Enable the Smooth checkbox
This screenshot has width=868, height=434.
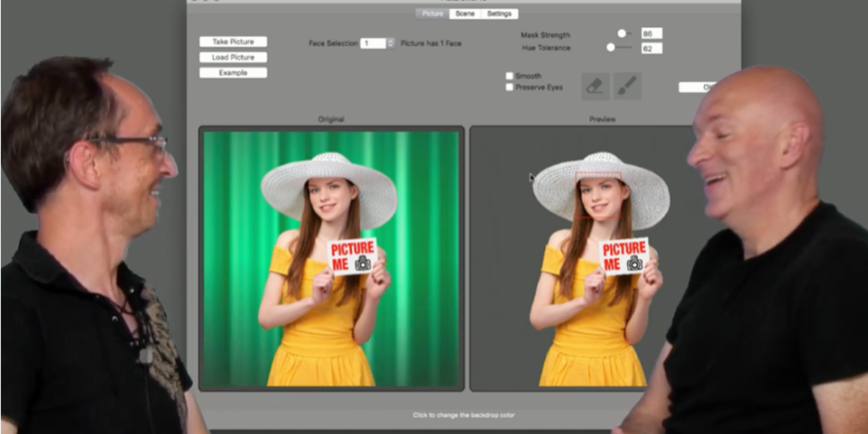(510, 77)
